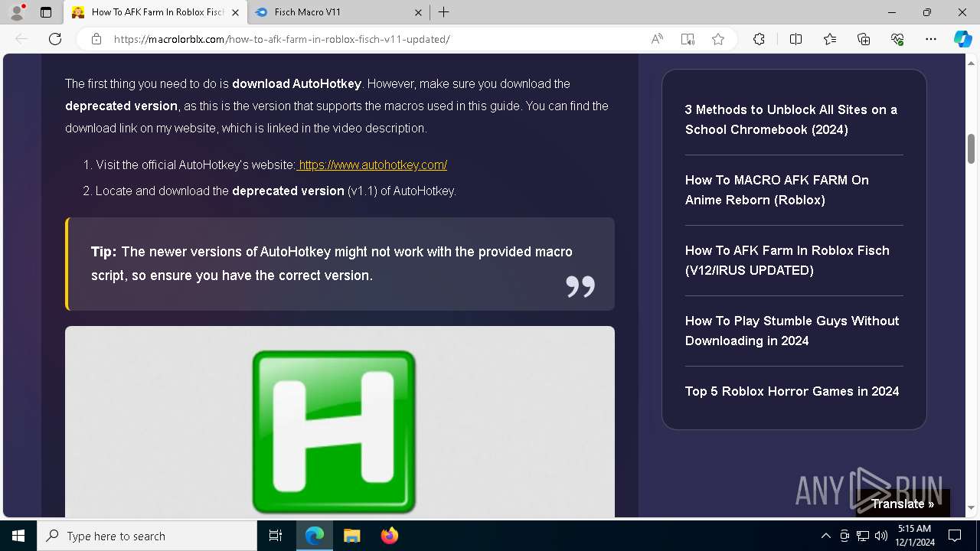Enter Immersive Reader mode icon

click(x=688, y=39)
